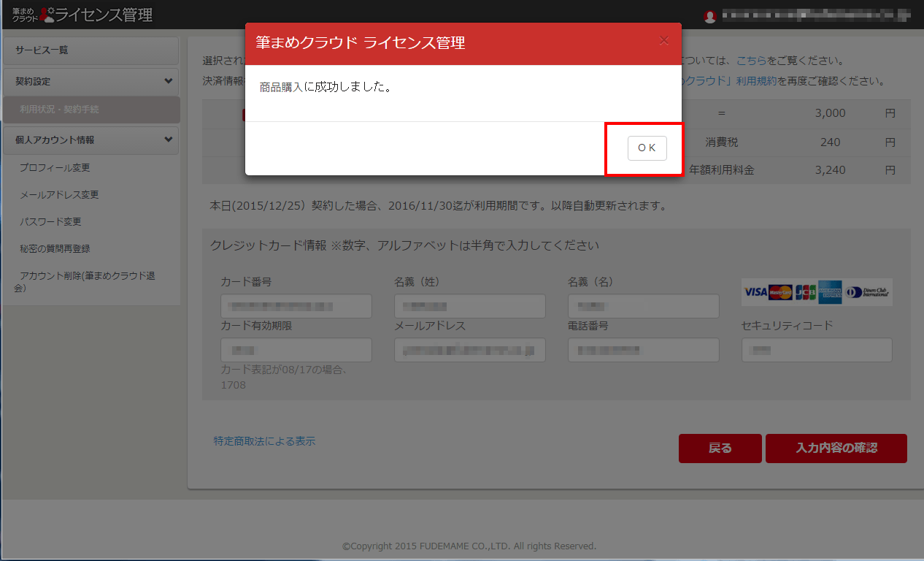
Task: Close the 筆まめクラウド dialog with X
Action: pos(663,41)
